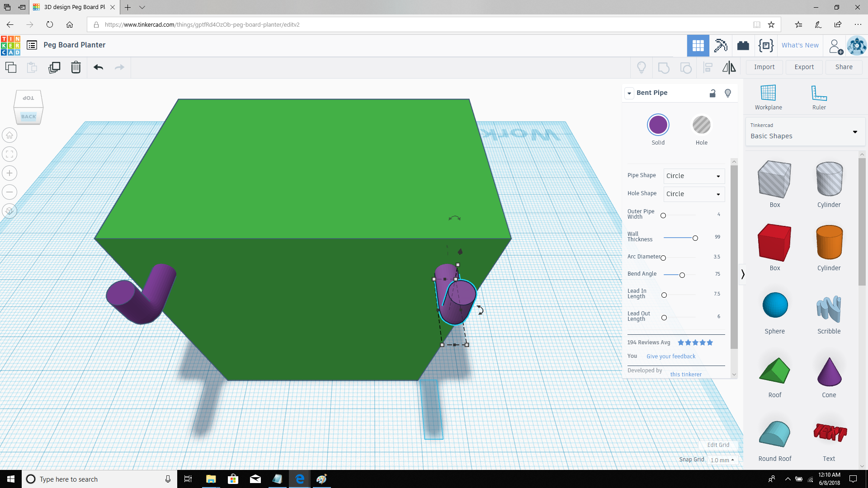Select the Workplane tool
The image size is (868, 488).
[769, 97]
